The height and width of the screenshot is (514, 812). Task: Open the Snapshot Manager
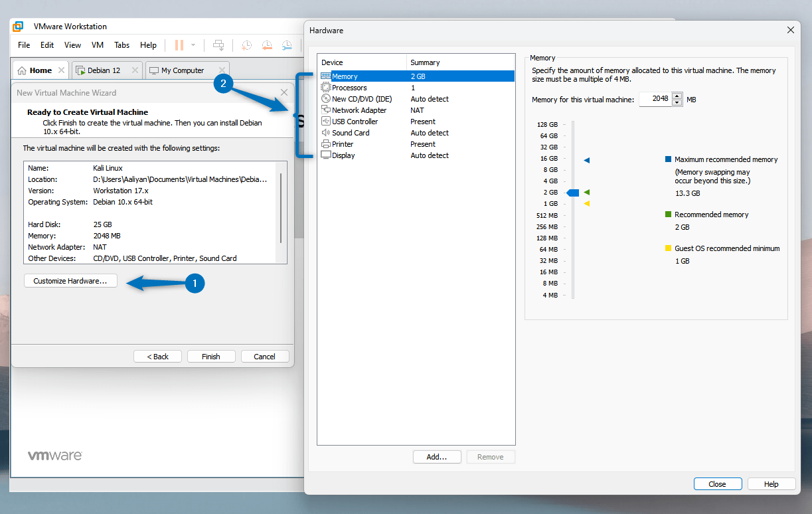[x=287, y=44]
